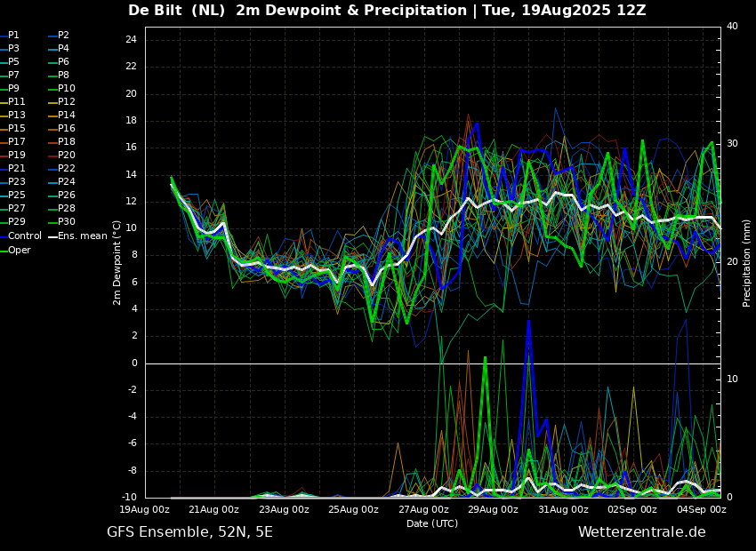The width and height of the screenshot is (756, 551).
Task: Click the 19Aug 00z date axis label
Action: pos(145,509)
